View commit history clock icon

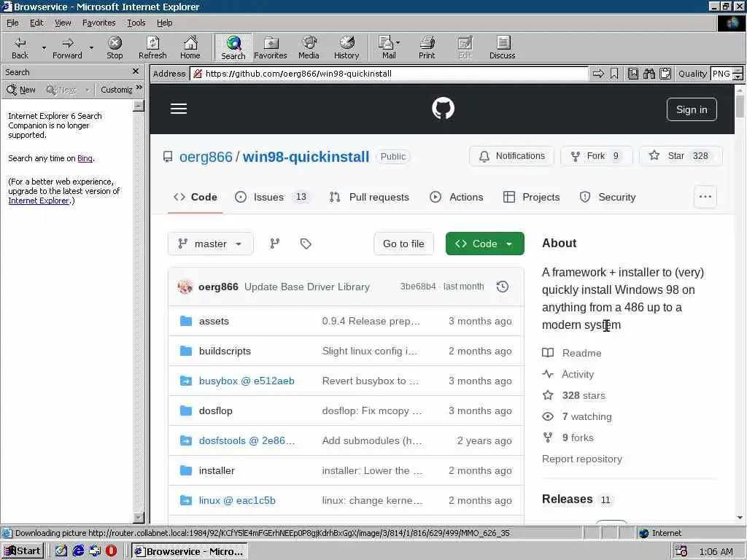pos(502,287)
